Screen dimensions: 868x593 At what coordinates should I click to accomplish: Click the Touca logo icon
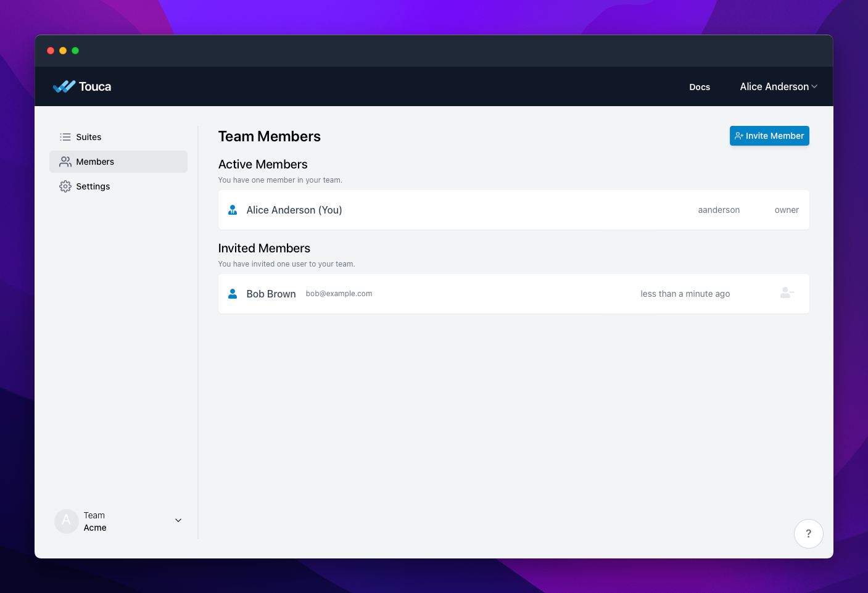64,86
